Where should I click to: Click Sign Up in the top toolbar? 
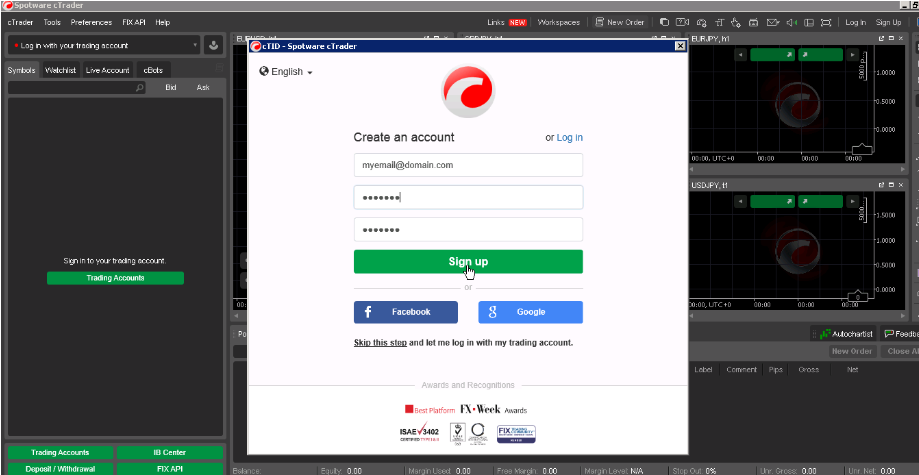pos(889,22)
